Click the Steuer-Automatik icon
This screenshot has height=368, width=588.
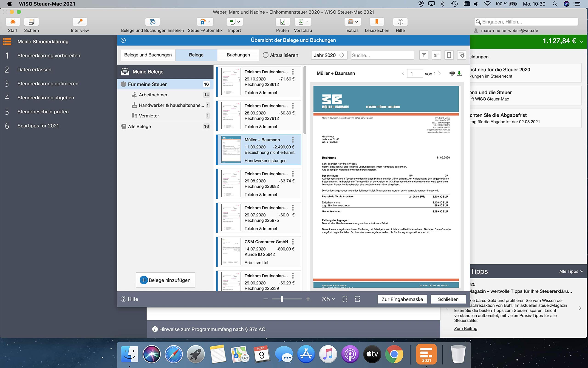tap(203, 22)
